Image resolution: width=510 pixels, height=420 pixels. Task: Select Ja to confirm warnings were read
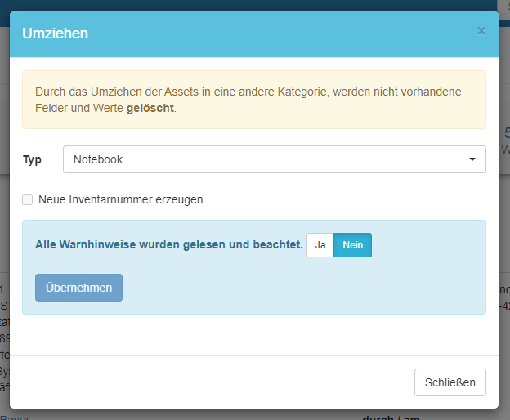click(x=320, y=245)
